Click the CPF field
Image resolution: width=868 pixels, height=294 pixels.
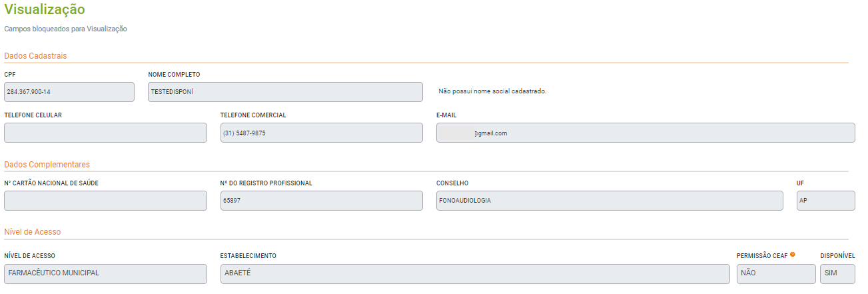(x=69, y=92)
